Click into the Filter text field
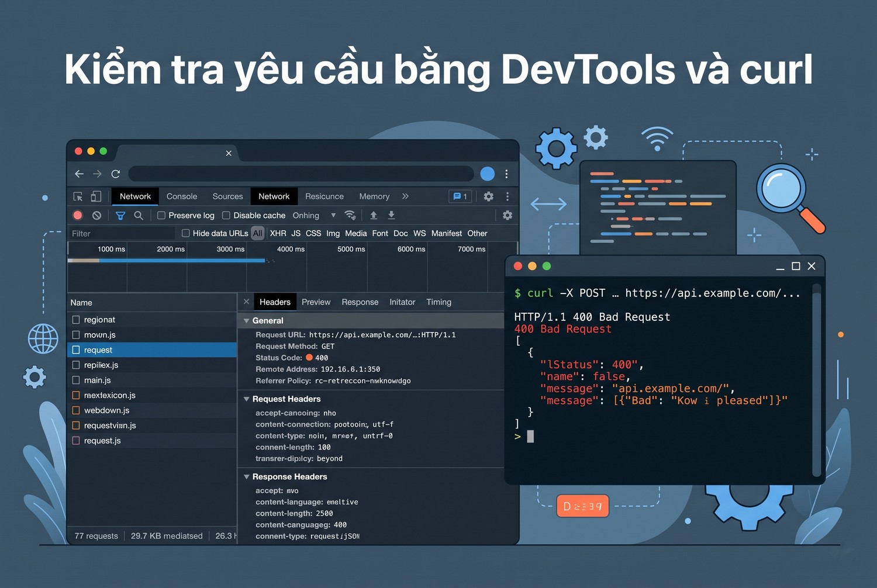 (x=122, y=233)
